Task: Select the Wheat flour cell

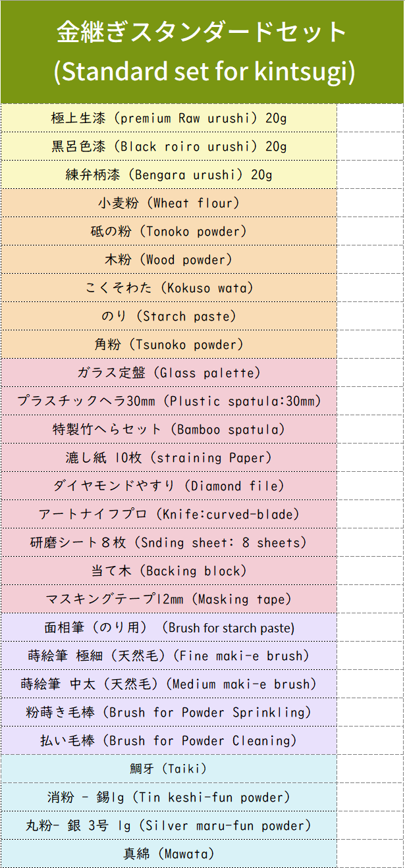Action: pos(169,203)
